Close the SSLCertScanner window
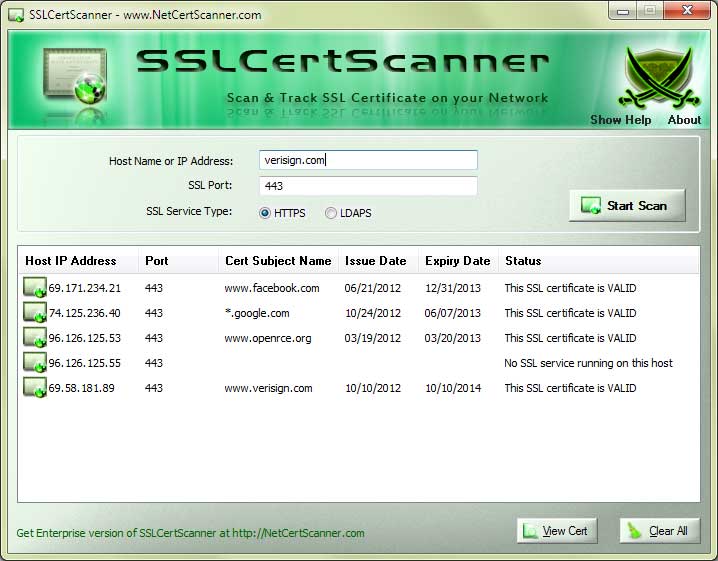The image size is (718, 561). [x=687, y=11]
